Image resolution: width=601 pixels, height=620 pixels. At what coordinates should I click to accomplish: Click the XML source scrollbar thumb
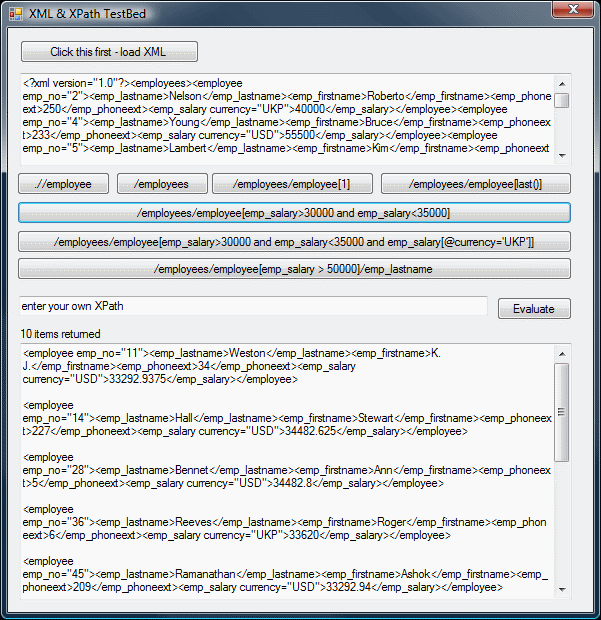[x=562, y=100]
